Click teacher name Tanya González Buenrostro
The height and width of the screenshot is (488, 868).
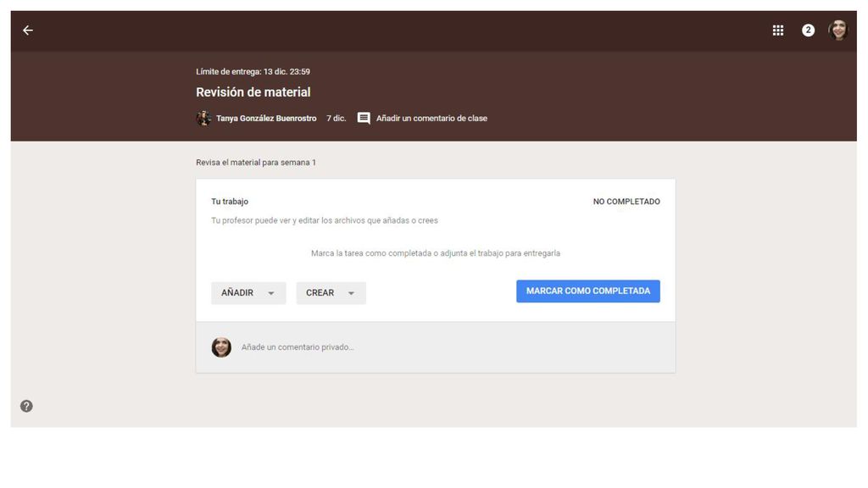click(x=266, y=118)
